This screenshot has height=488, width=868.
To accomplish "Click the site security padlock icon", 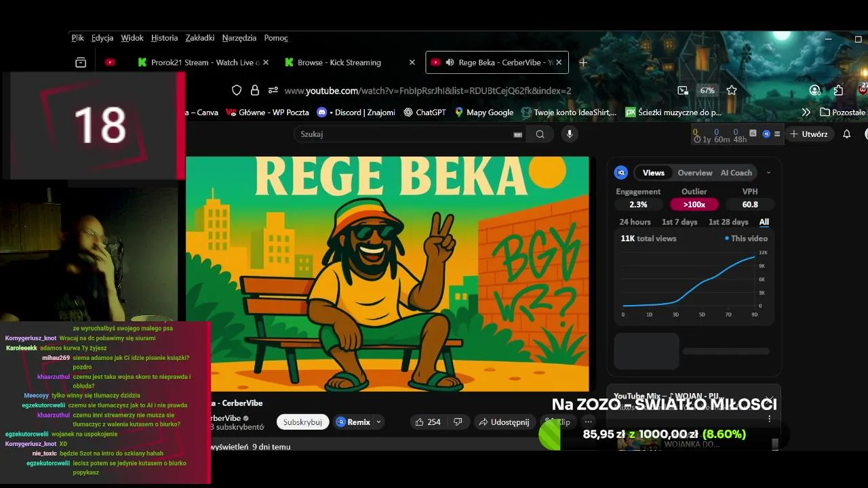I will coord(255,90).
